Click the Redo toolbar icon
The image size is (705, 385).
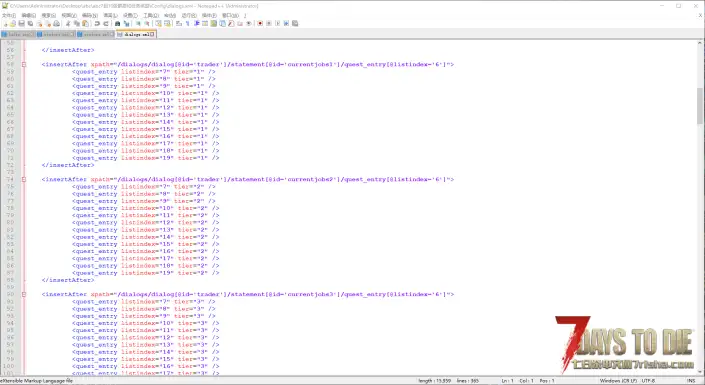[106, 23]
